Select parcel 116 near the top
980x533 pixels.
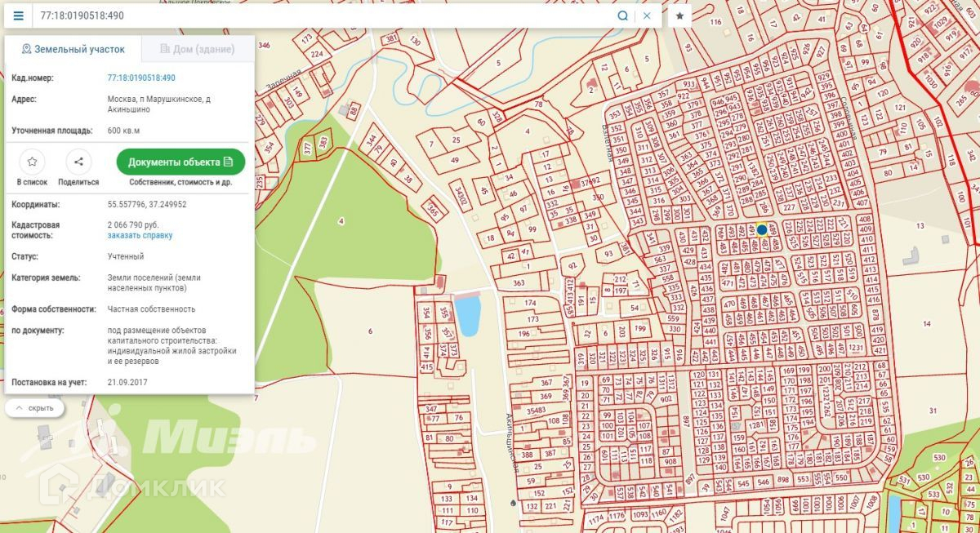click(x=716, y=21)
